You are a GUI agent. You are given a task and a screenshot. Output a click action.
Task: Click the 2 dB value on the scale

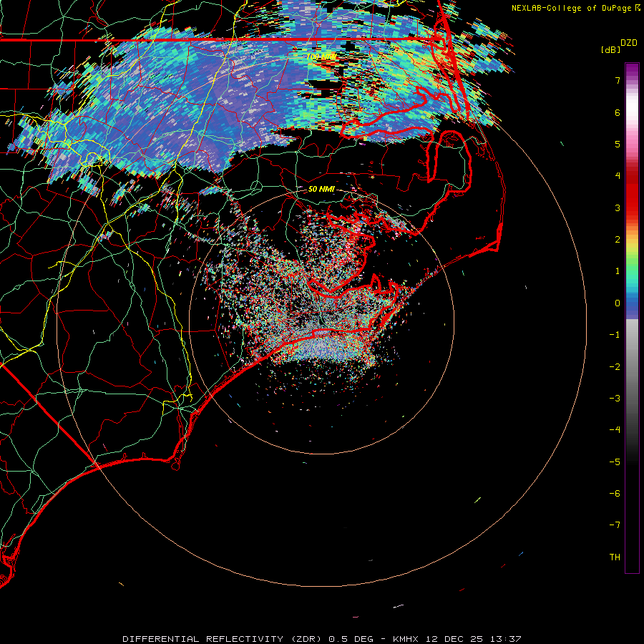coord(618,240)
